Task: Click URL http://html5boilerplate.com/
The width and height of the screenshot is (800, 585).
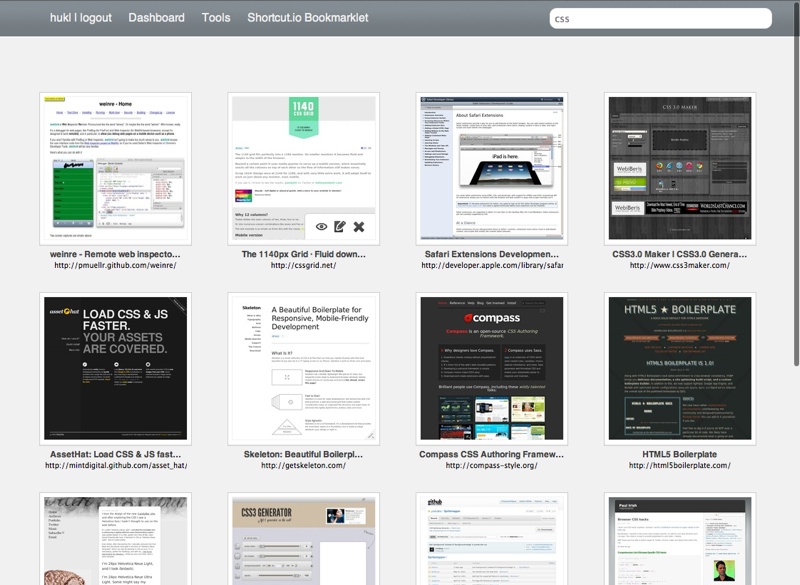Action: click(680, 465)
